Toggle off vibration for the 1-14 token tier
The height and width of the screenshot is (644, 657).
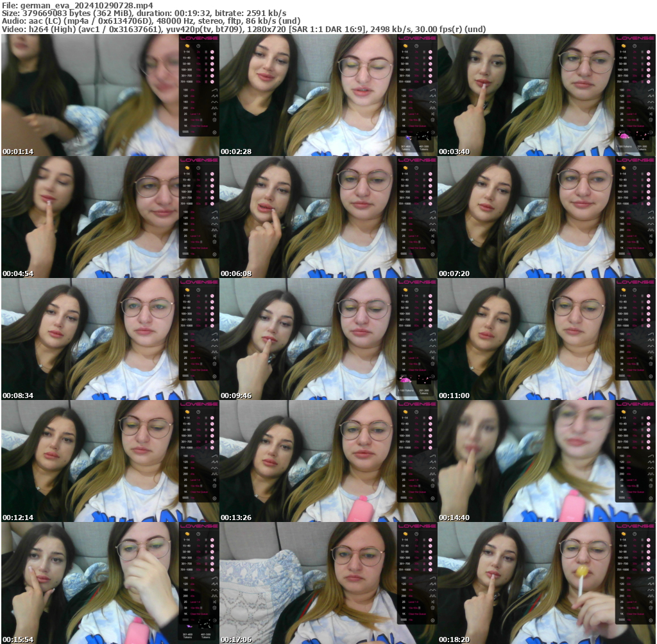(x=212, y=52)
